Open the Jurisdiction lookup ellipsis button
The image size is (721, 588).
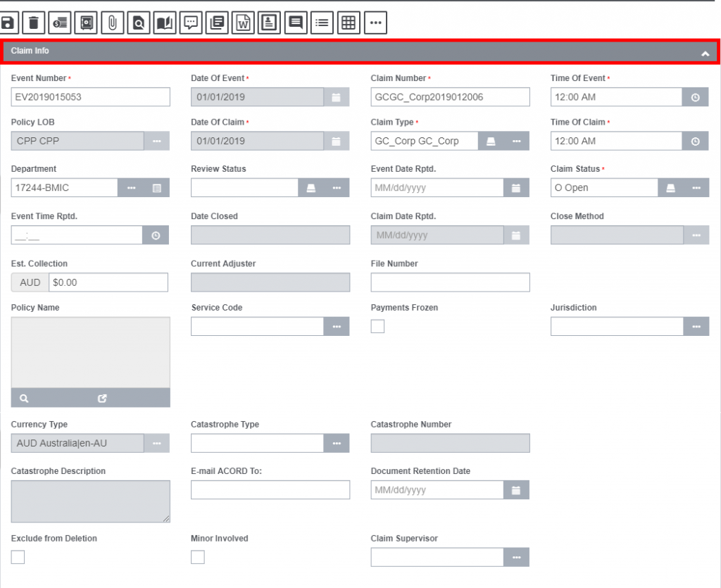click(696, 327)
